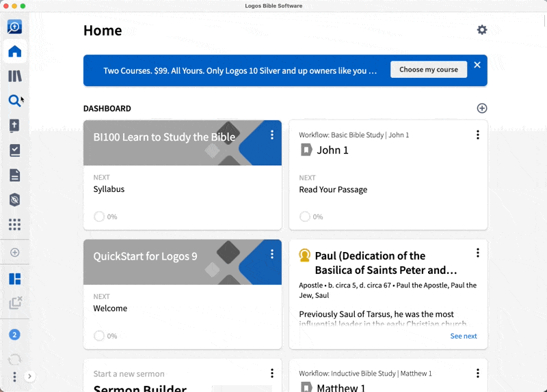The image size is (547, 392).
Task: Open options menu on Matthew 1 card
Action: 477,374
